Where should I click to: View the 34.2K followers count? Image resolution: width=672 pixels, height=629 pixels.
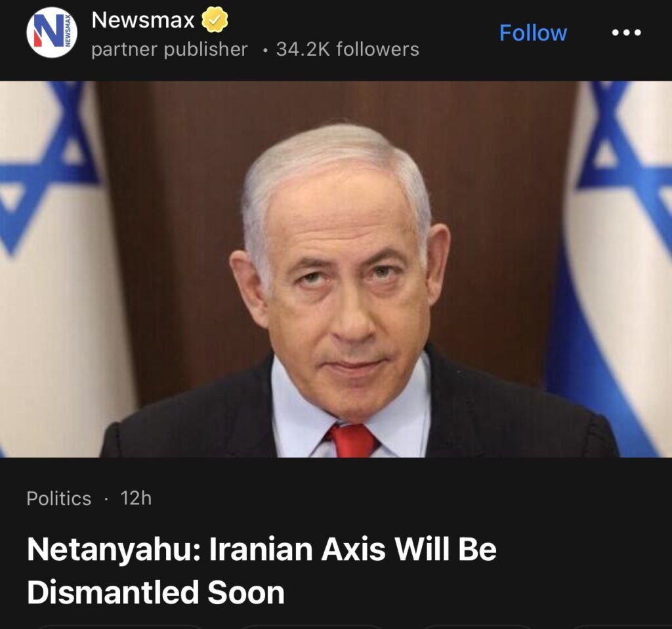[348, 49]
